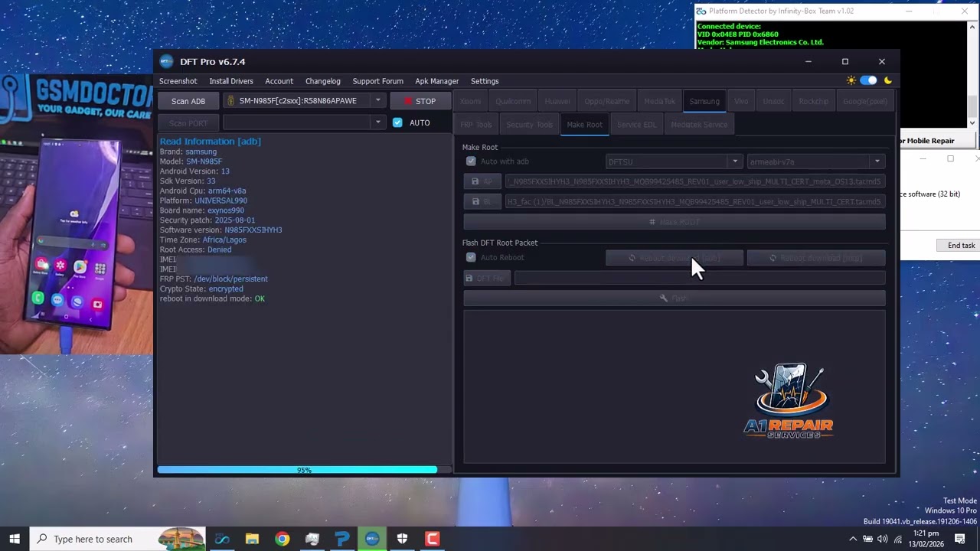Viewport: 980px width, 551px height.
Task: Click the moon dark-mode icon
Action: pos(888,80)
